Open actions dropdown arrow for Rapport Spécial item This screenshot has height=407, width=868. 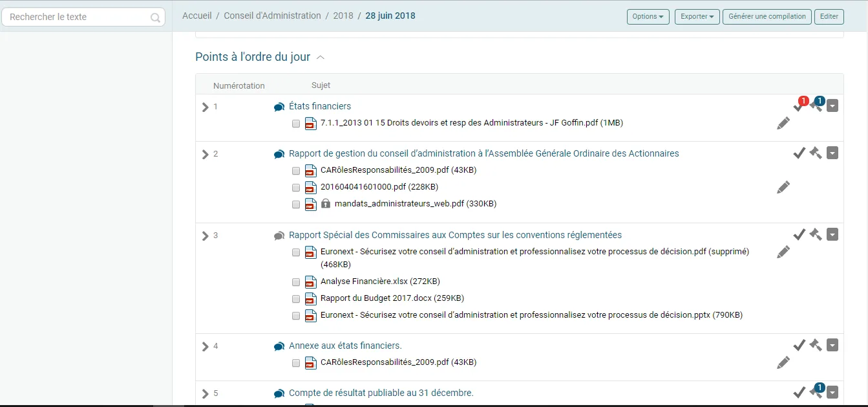(x=832, y=234)
